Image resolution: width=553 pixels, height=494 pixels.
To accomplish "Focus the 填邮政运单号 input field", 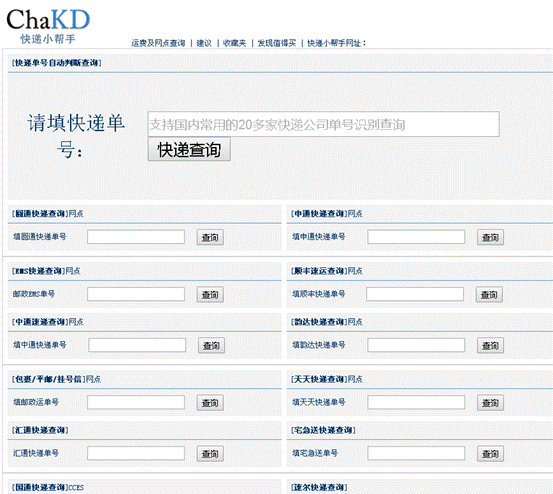I will pos(136,402).
